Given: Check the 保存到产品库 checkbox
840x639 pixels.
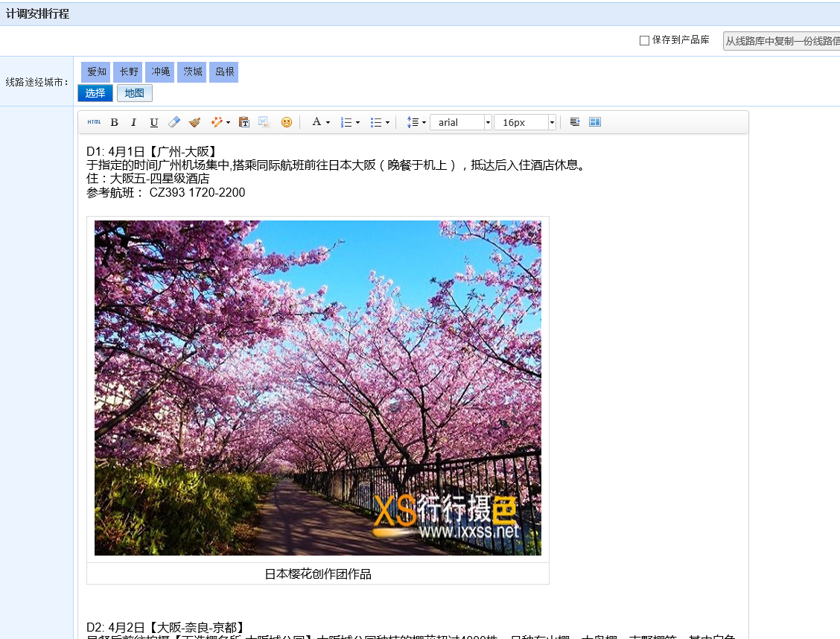Looking at the screenshot, I should [644, 40].
